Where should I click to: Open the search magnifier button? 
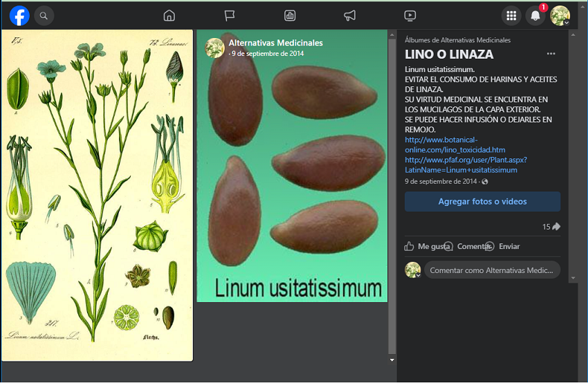pos(44,16)
